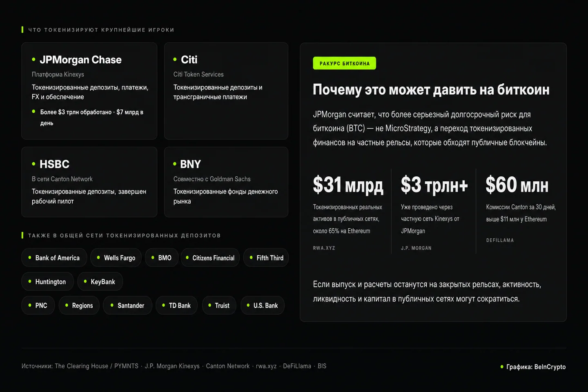Screen dimensions: 588x392
Task: Click 'DeFiLlama' footer source
Action: [297, 366]
